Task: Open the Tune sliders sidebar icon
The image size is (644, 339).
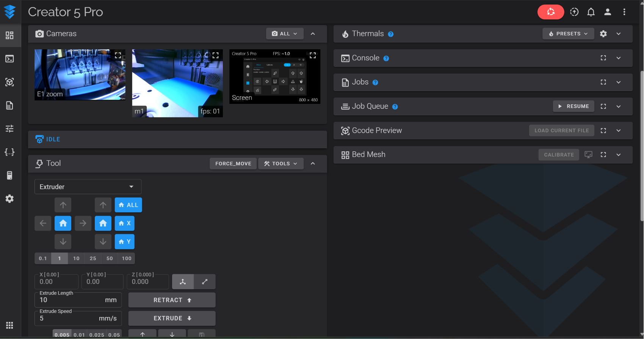Action: (x=9, y=129)
